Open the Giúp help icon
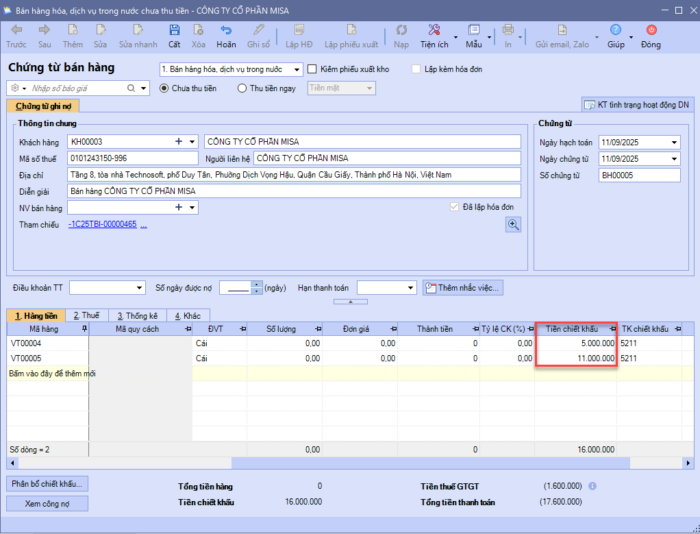 point(616,30)
